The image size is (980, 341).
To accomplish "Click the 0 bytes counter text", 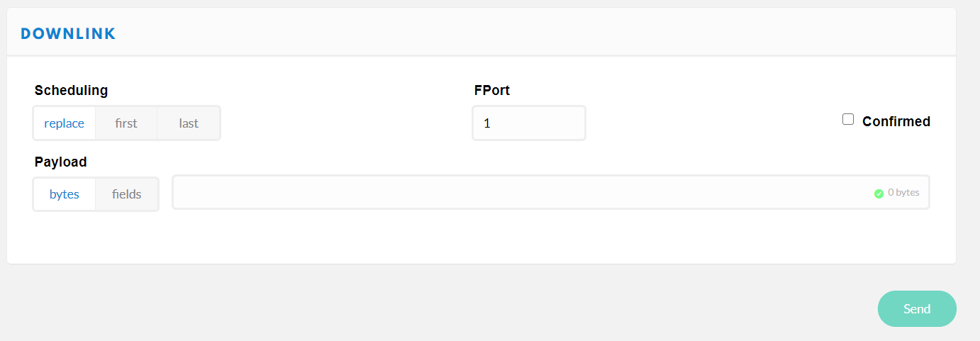I will pos(903,192).
